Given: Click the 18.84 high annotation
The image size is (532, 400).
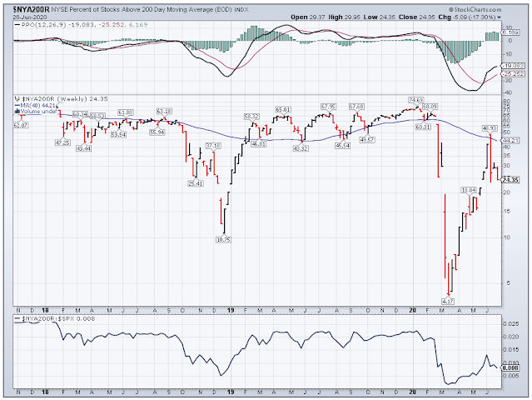Looking at the screenshot, I should click(x=469, y=190).
